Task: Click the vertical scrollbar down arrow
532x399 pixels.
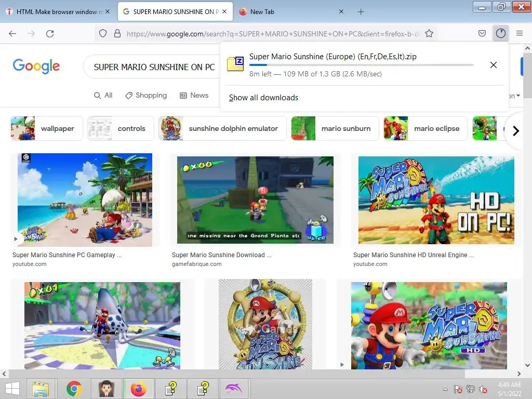Action: [528, 365]
